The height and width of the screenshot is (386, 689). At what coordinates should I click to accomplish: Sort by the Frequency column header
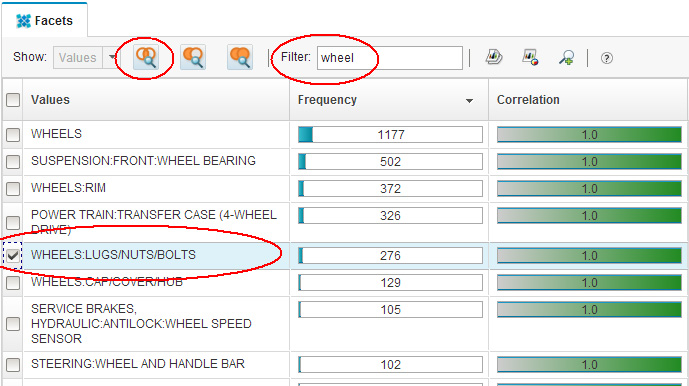coord(388,100)
